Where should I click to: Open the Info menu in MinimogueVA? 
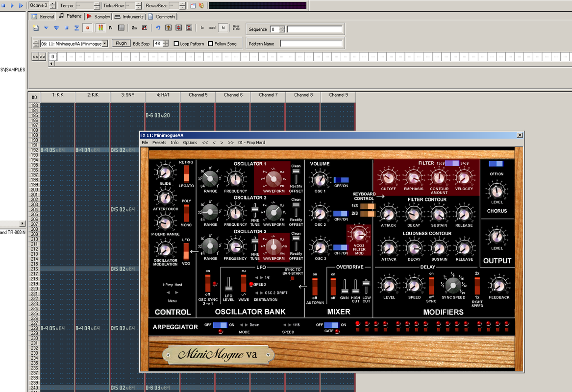[175, 143]
